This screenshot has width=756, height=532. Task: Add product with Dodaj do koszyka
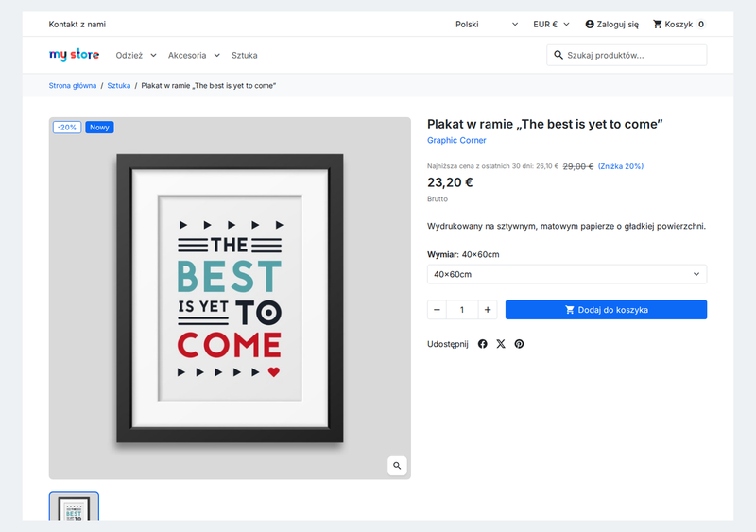tap(606, 310)
